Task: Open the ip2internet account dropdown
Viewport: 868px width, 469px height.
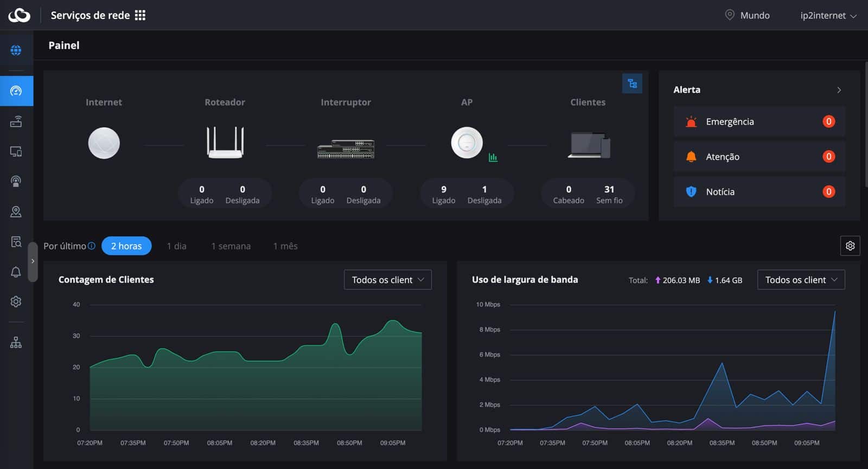Action: coord(828,15)
